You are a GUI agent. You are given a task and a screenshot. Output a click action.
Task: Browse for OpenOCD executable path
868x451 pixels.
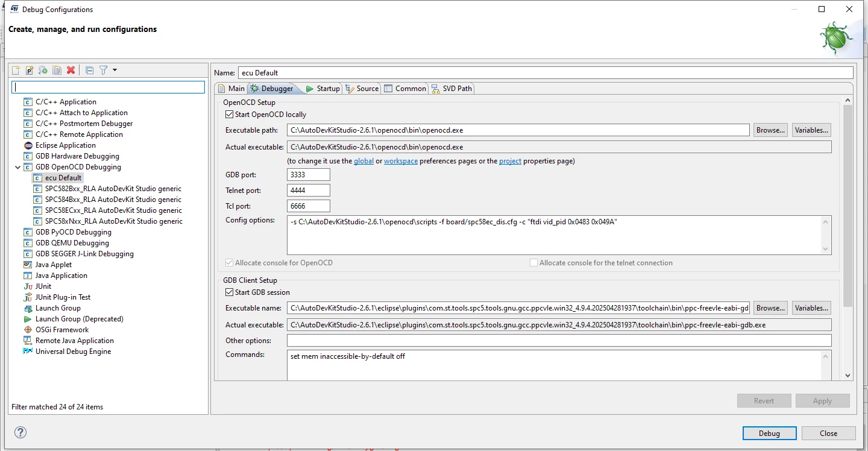[x=770, y=130]
